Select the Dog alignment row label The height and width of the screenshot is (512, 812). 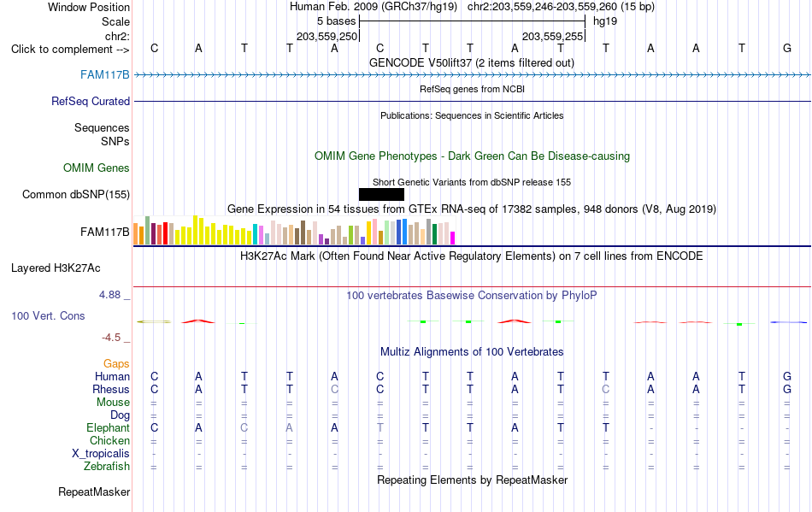pyautogui.click(x=120, y=415)
